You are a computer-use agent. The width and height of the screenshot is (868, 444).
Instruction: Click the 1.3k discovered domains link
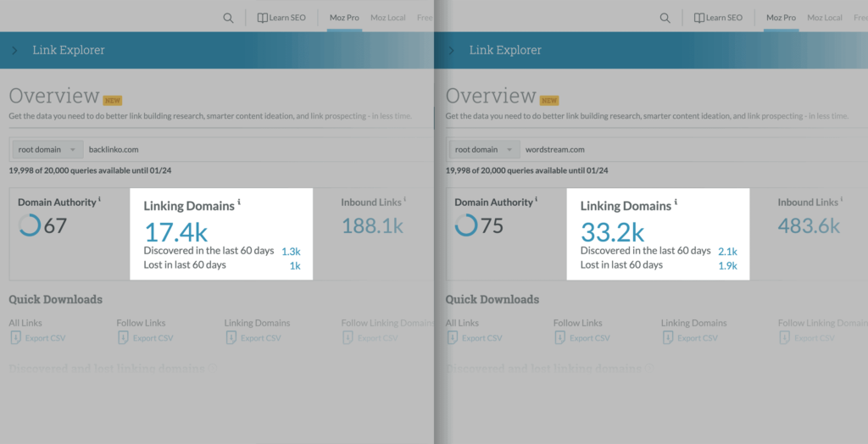[x=291, y=252]
